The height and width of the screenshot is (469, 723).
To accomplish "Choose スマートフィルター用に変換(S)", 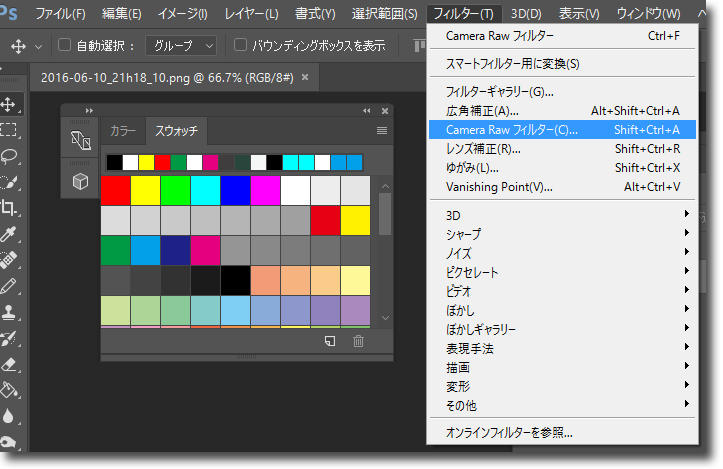I will [562, 64].
